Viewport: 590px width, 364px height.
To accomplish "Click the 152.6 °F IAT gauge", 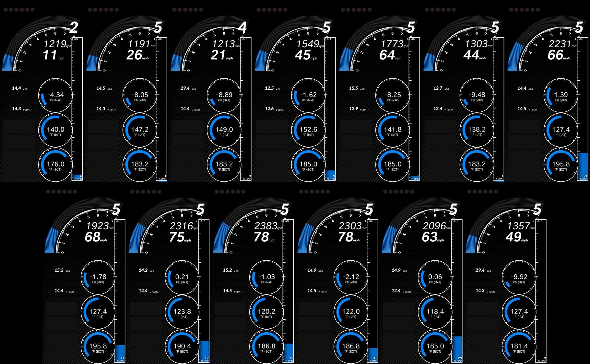I will [x=308, y=130].
